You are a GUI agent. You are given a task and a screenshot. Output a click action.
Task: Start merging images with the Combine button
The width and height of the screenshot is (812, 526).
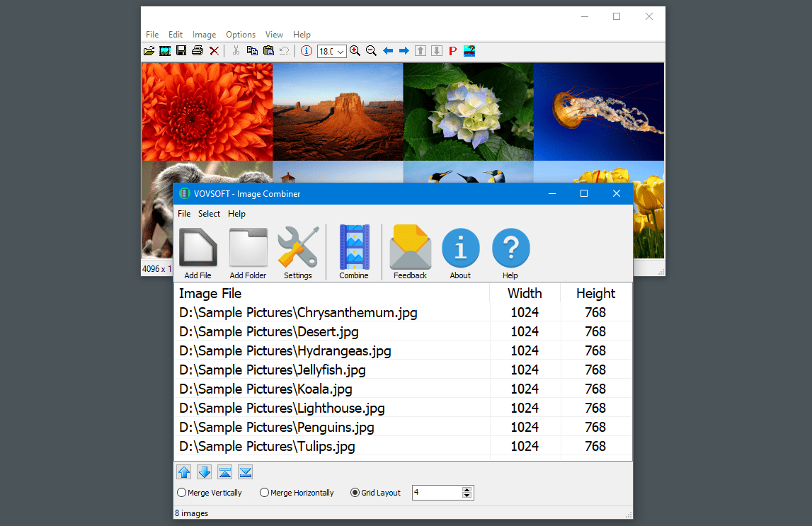coord(353,247)
